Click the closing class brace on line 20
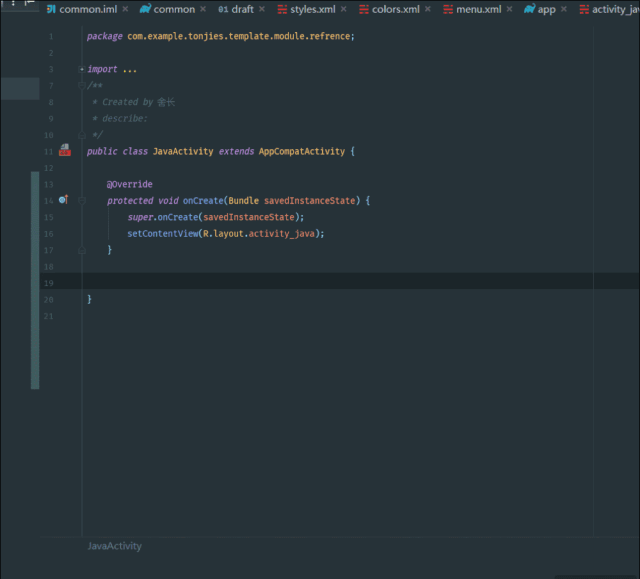Viewport: 640px width, 579px height. click(89, 299)
